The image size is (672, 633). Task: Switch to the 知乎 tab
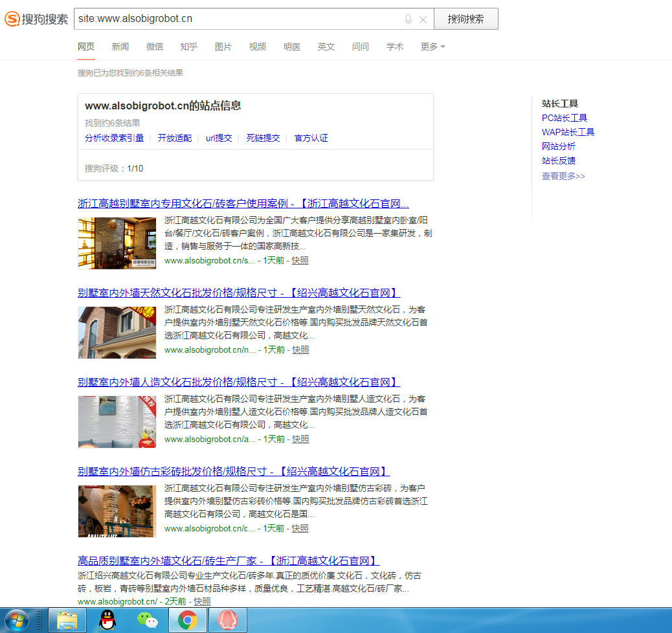189,47
